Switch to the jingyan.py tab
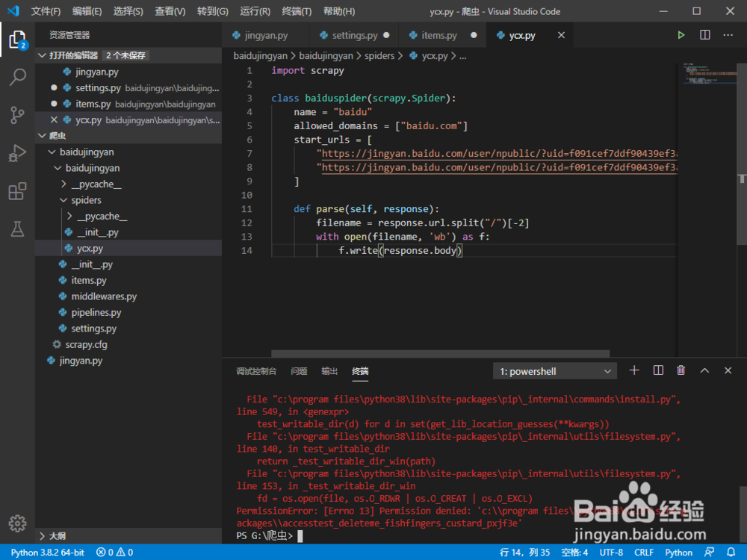747x560 pixels. [x=265, y=35]
